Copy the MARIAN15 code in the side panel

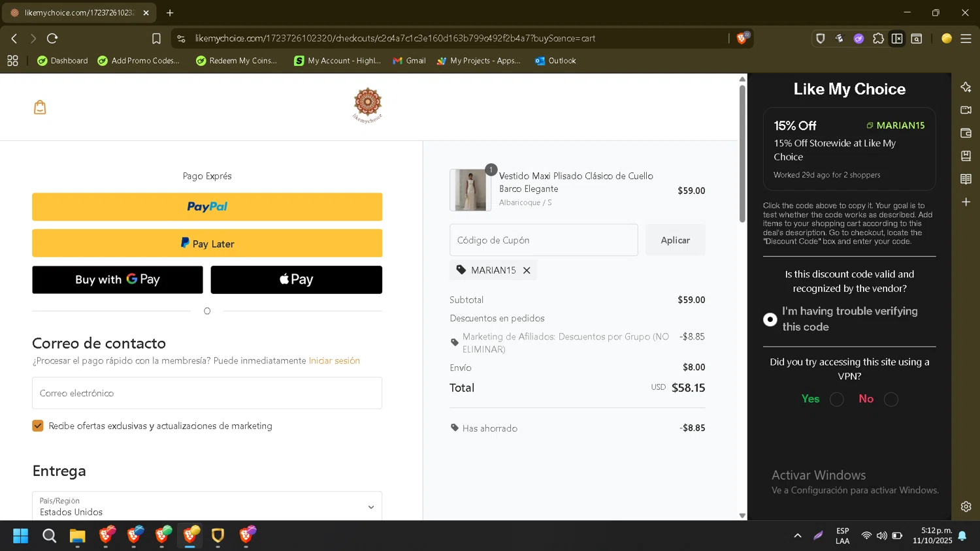pyautogui.click(x=896, y=125)
